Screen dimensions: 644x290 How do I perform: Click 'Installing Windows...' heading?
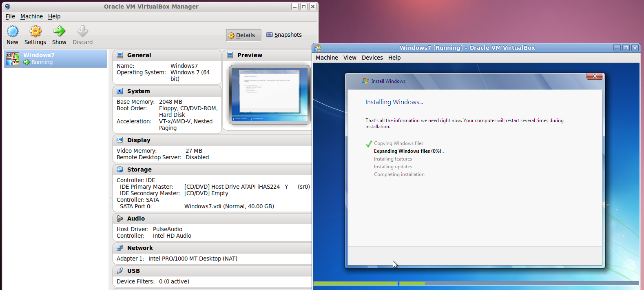click(394, 102)
